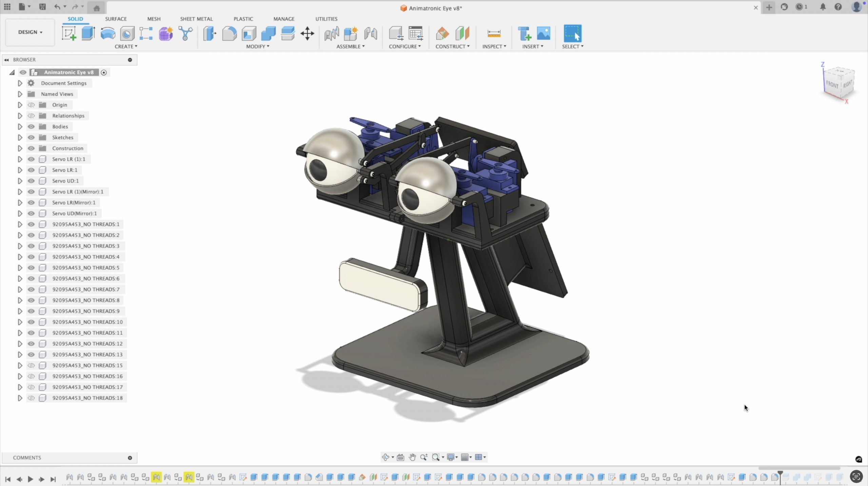The image size is (868, 486).
Task: Click the Extrude tool icon
Action: tap(88, 34)
